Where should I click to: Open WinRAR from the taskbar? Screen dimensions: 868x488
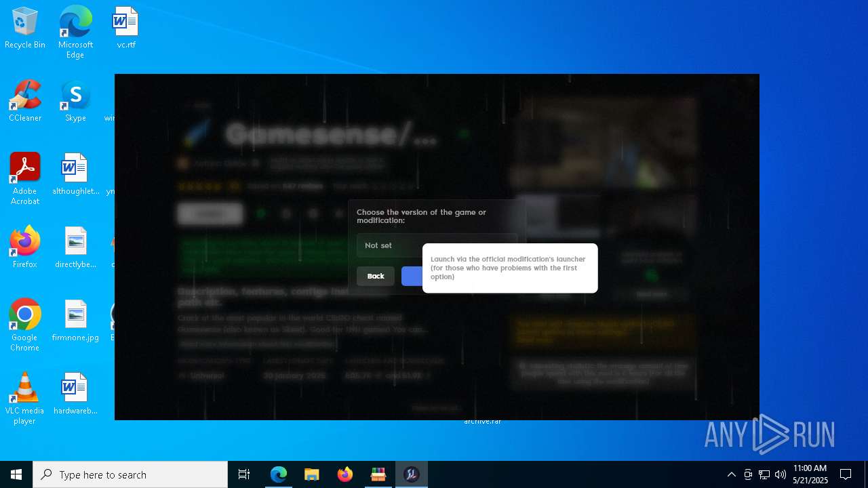coord(378,474)
